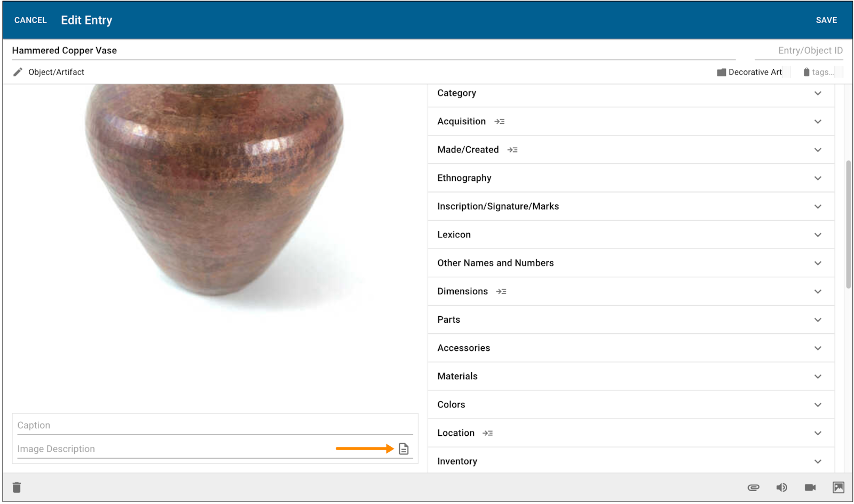Expand the Made/Created section chevron

click(x=818, y=150)
